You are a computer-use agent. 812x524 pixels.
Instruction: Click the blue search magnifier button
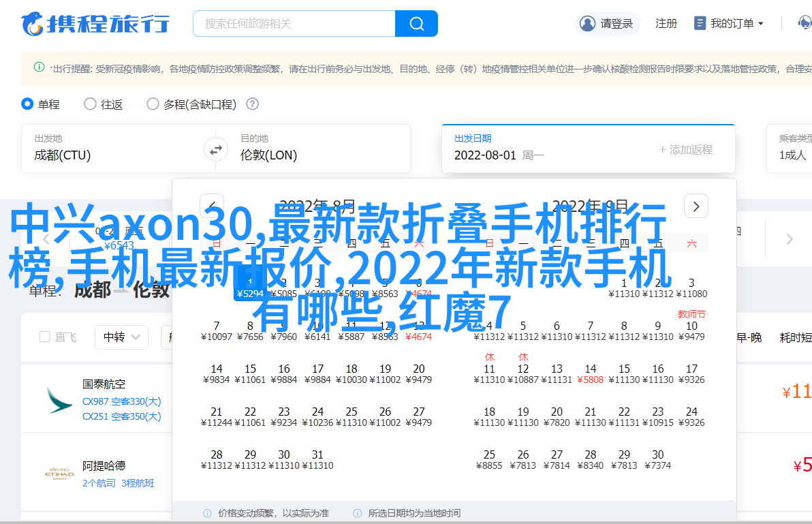[416, 23]
